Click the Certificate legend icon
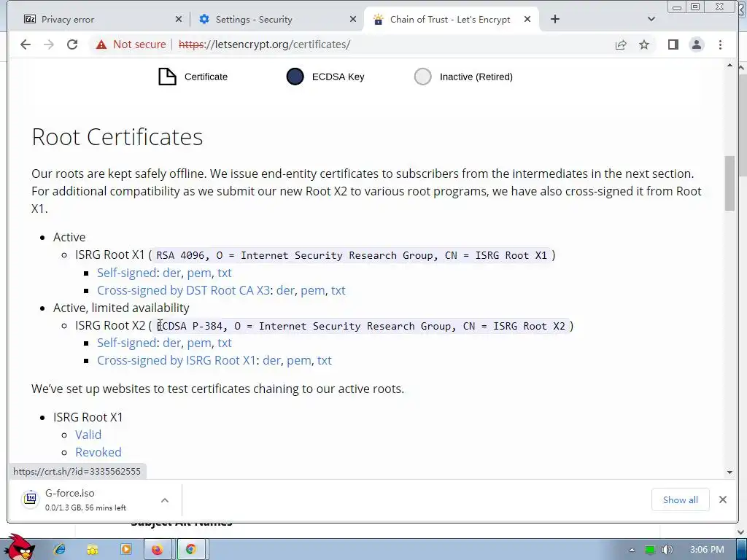The width and height of the screenshot is (747, 560). click(167, 77)
